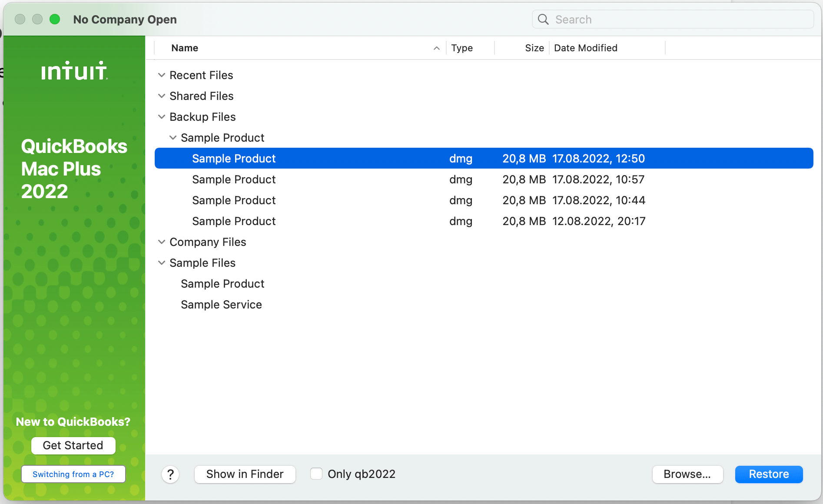Click the Get Started button
Screen dimensions: 823x504
[73, 445]
